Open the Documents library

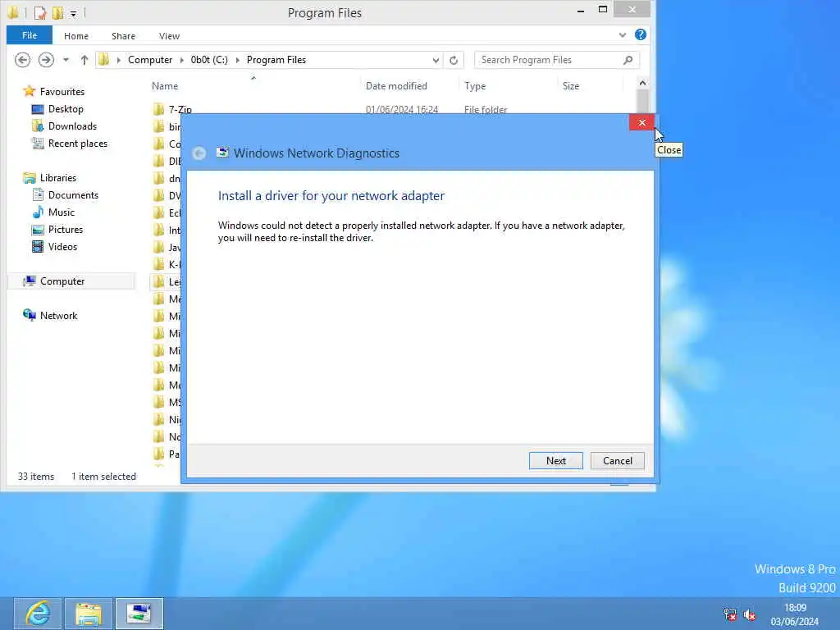click(73, 195)
